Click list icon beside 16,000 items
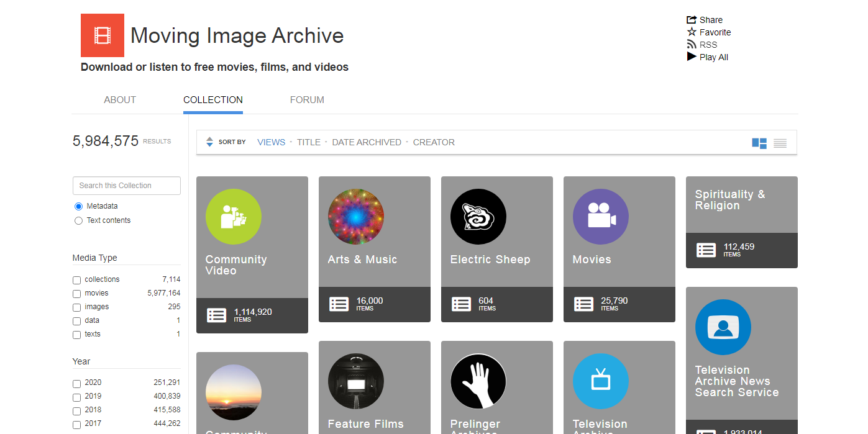 (339, 304)
